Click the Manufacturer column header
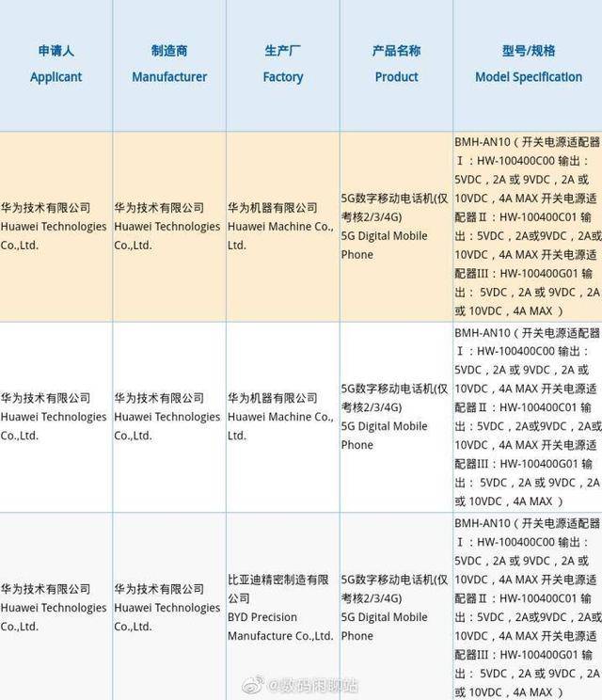Screen dimensions: 602x700 pos(169,65)
